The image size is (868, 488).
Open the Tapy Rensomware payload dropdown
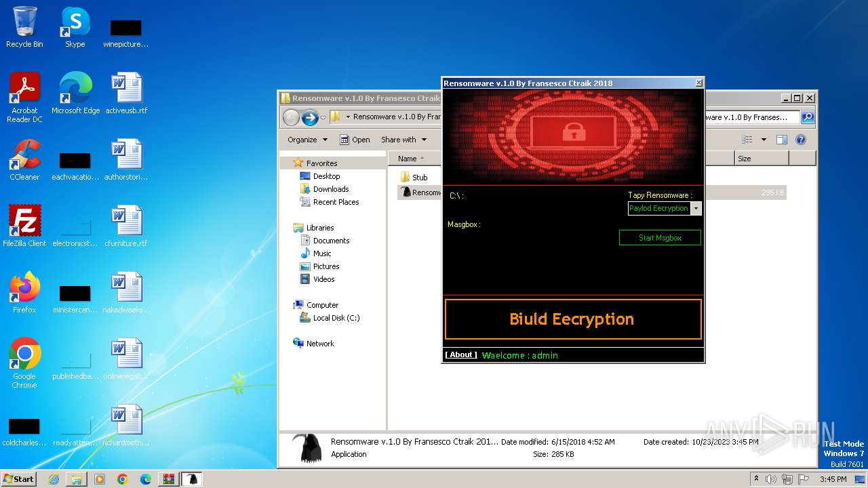[696, 208]
